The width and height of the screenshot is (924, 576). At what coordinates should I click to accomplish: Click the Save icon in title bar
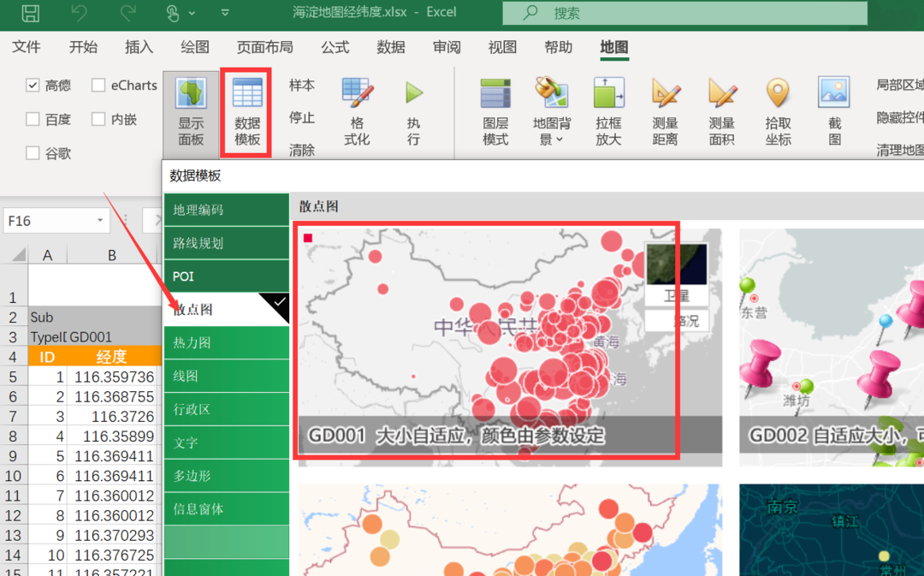(x=30, y=13)
